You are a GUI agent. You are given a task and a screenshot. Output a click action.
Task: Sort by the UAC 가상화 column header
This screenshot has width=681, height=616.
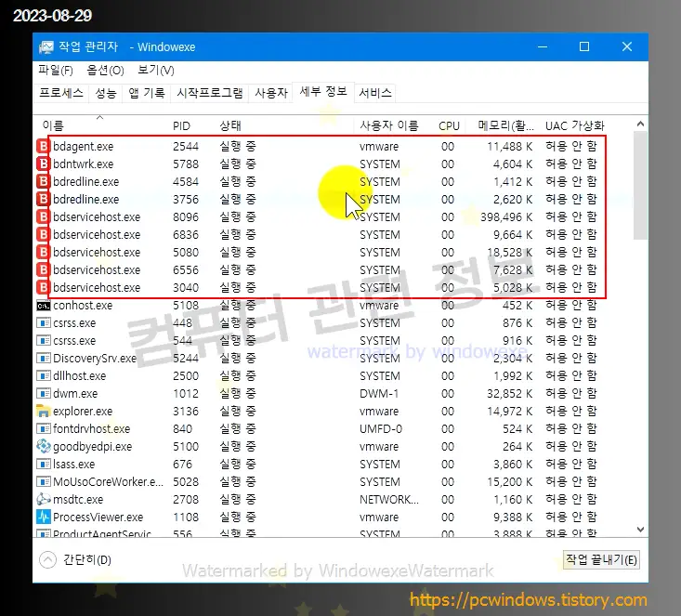[x=574, y=126]
